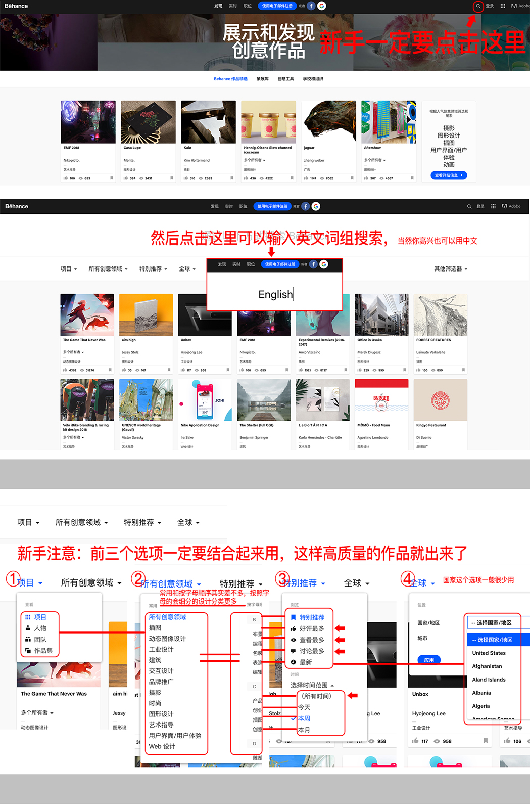
Task: Click the Facebook sign-in icon in hero banner header
Action: [311, 6]
